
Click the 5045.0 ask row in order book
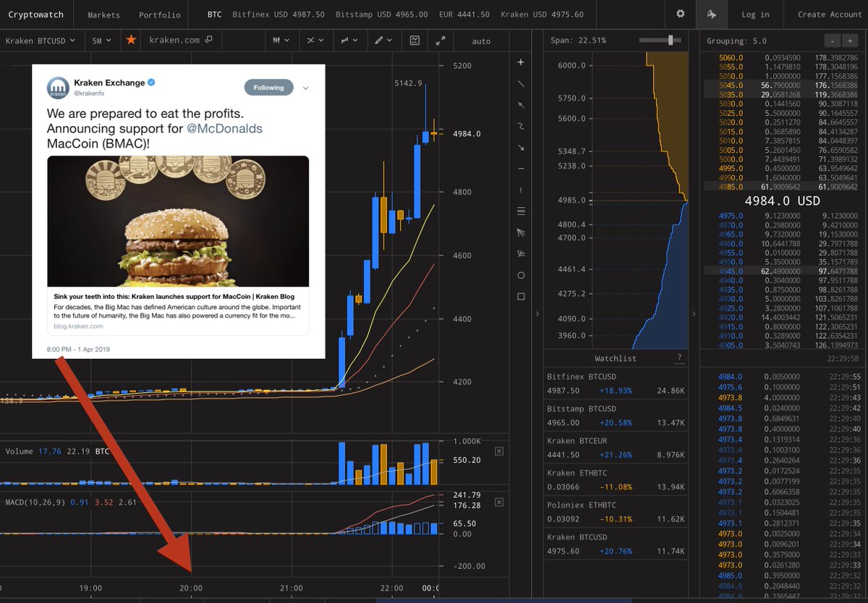pos(784,84)
